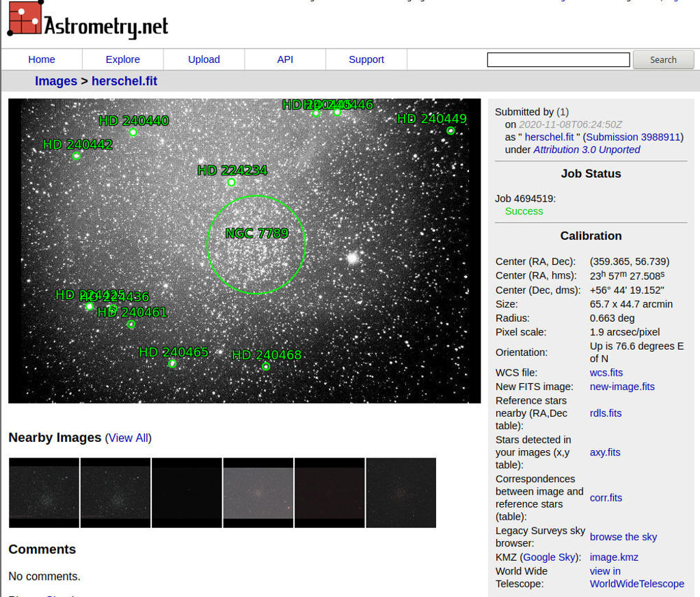Screen dimensions: 700x597
Task: Open the last nearby image thumbnail
Action: point(401,492)
